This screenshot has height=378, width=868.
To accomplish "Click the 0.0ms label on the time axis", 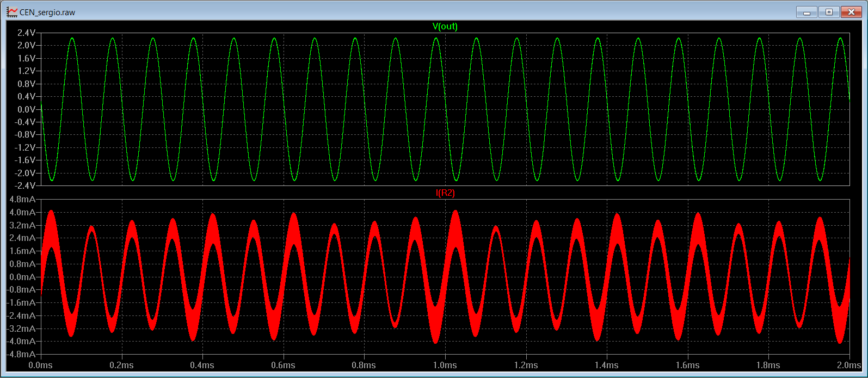I will [x=41, y=365].
